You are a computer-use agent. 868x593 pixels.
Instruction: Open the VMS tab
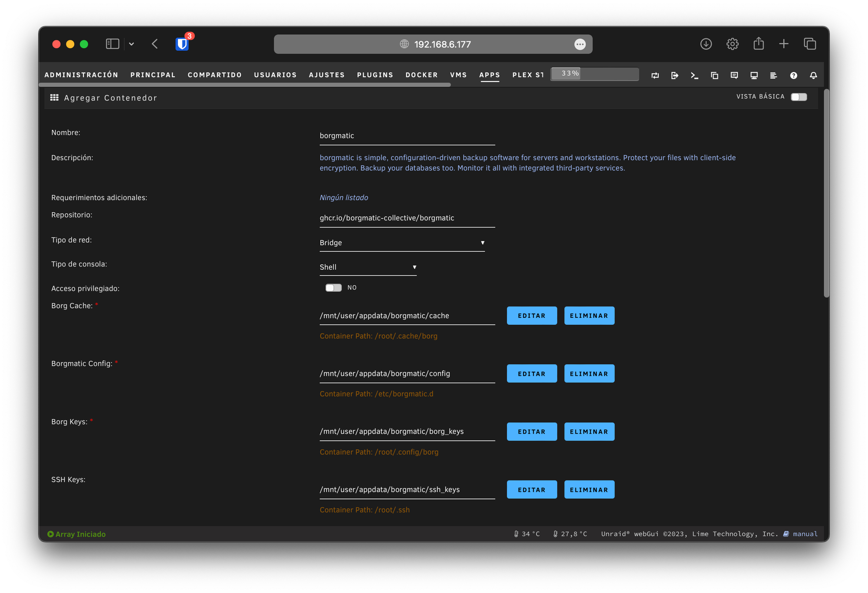458,75
